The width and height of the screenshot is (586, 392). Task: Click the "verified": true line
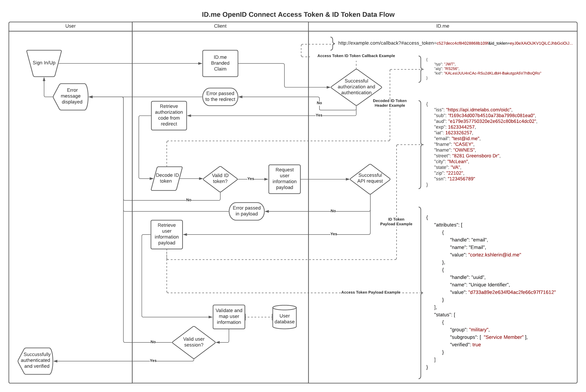pyautogui.click(x=465, y=345)
